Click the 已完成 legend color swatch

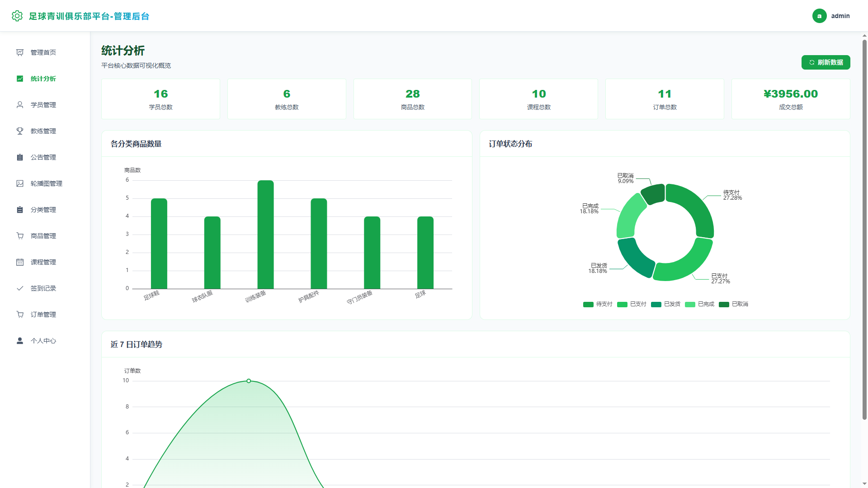[690, 305]
